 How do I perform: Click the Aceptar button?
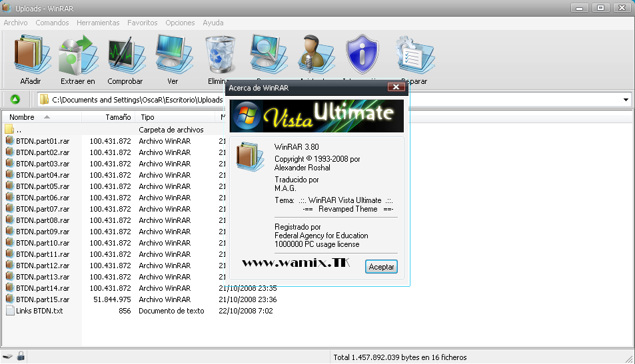[381, 267]
